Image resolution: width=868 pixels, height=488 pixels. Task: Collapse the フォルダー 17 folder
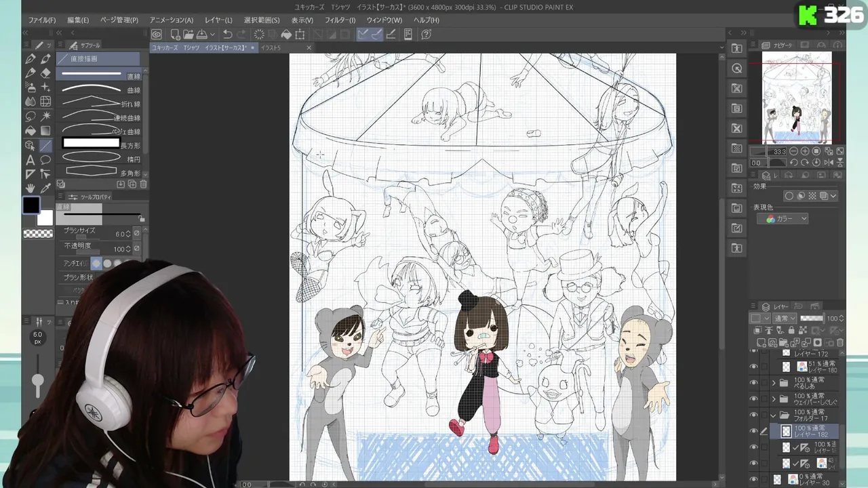point(774,415)
